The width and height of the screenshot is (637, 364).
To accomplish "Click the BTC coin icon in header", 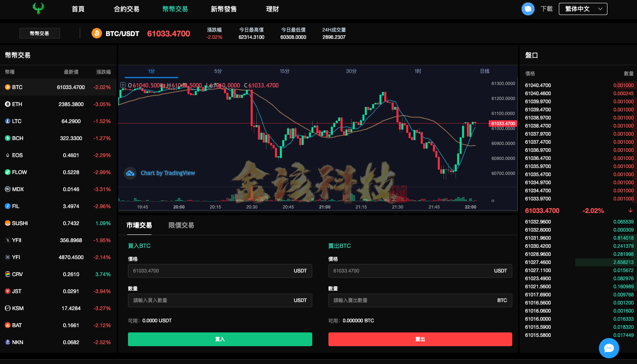I will click(96, 33).
